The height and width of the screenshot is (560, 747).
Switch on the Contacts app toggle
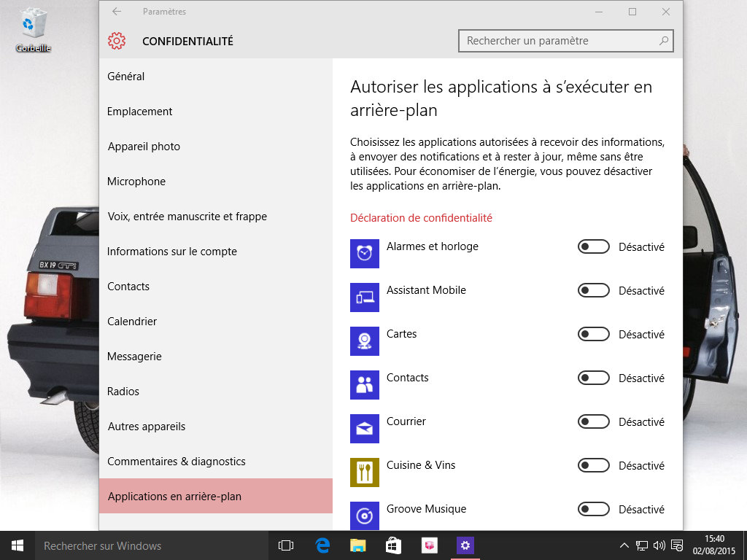pyautogui.click(x=593, y=378)
